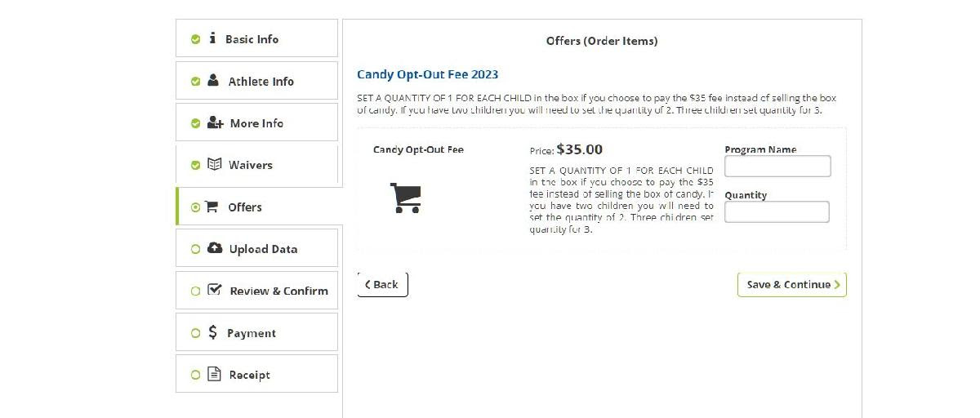This screenshot has width=980, height=418.
Task: Click into the Quantity field
Action: (x=777, y=212)
